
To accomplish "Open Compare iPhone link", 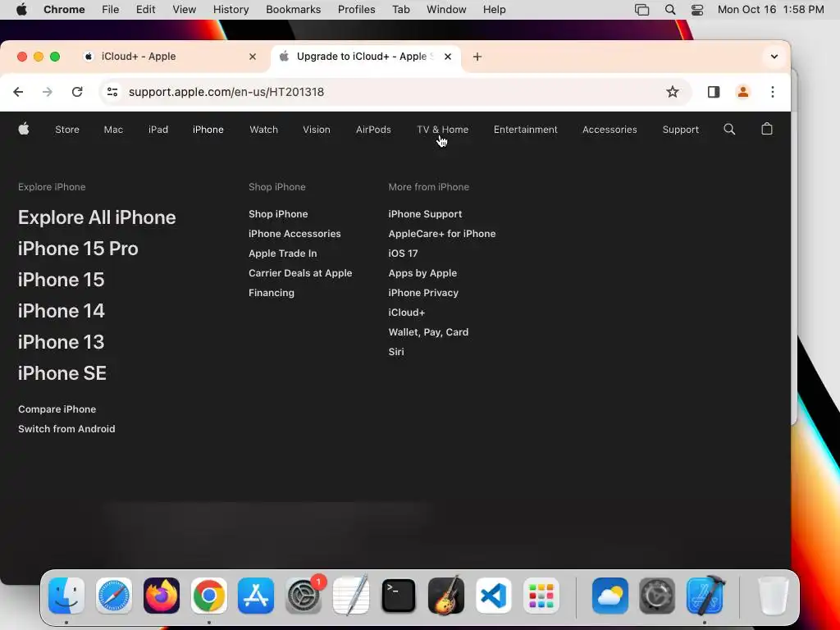I will click(x=57, y=409).
